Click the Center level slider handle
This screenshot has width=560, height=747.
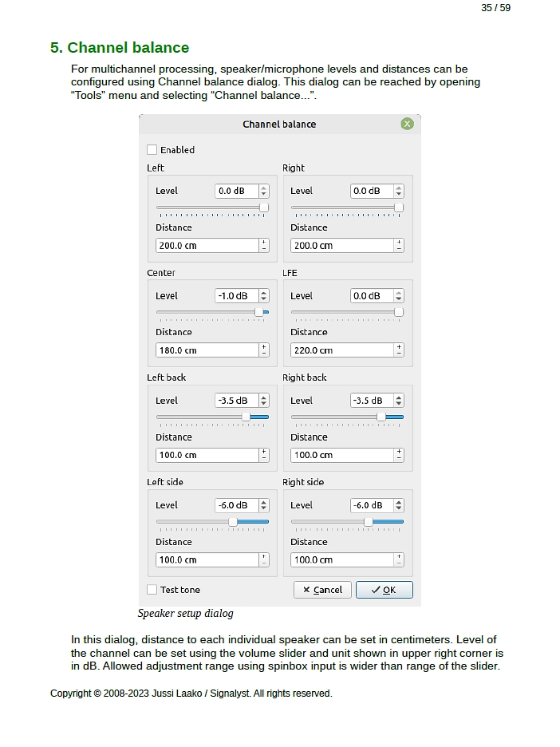click(x=258, y=312)
